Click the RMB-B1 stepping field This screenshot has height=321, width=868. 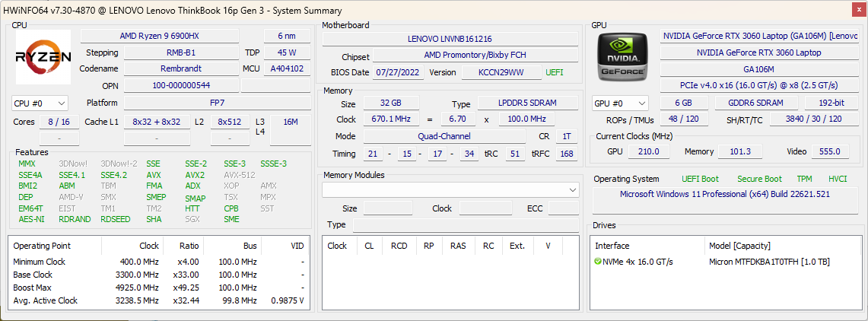[182, 52]
